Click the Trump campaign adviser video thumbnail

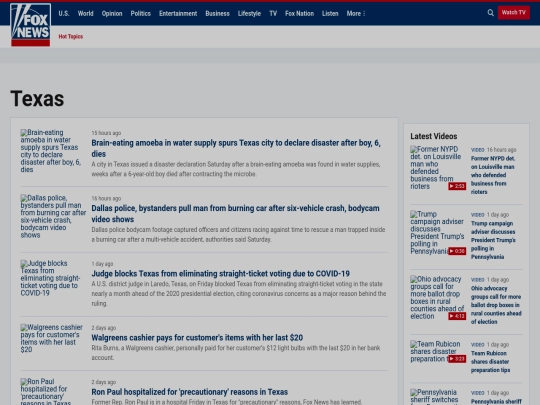click(438, 233)
